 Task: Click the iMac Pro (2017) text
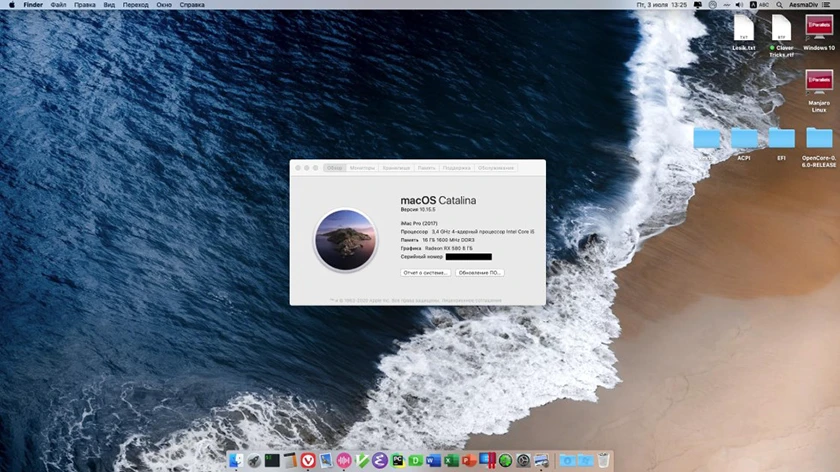419,223
